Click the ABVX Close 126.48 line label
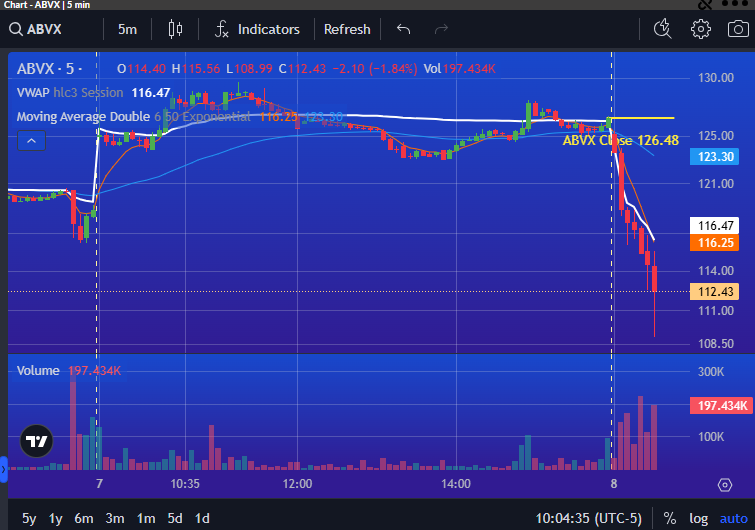 (621, 140)
